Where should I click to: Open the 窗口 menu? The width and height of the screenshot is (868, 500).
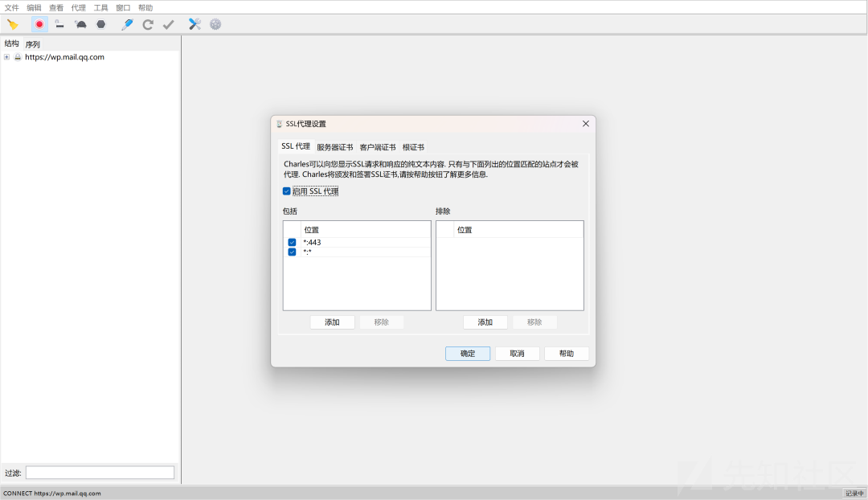tap(123, 8)
